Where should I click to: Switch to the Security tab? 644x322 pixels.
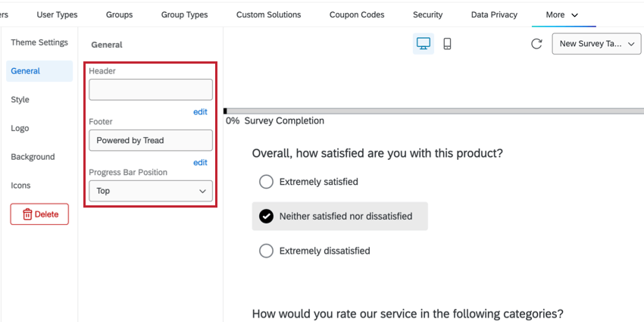click(x=428, y=14)
